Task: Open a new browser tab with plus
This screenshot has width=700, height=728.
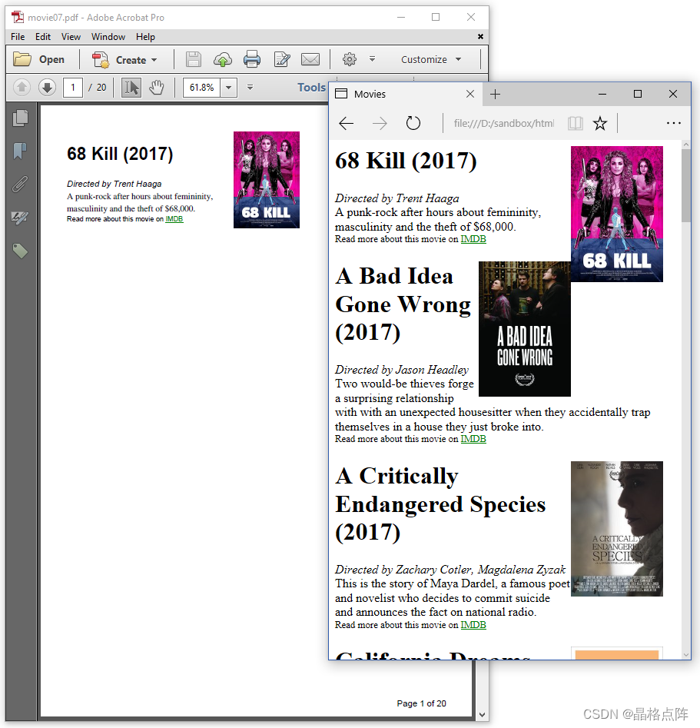Action: (496, 95)
